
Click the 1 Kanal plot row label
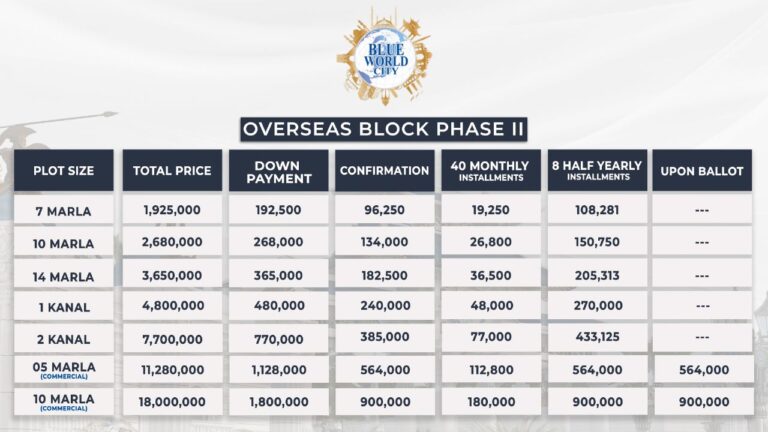pyautogui.click(x=64, y=306)
